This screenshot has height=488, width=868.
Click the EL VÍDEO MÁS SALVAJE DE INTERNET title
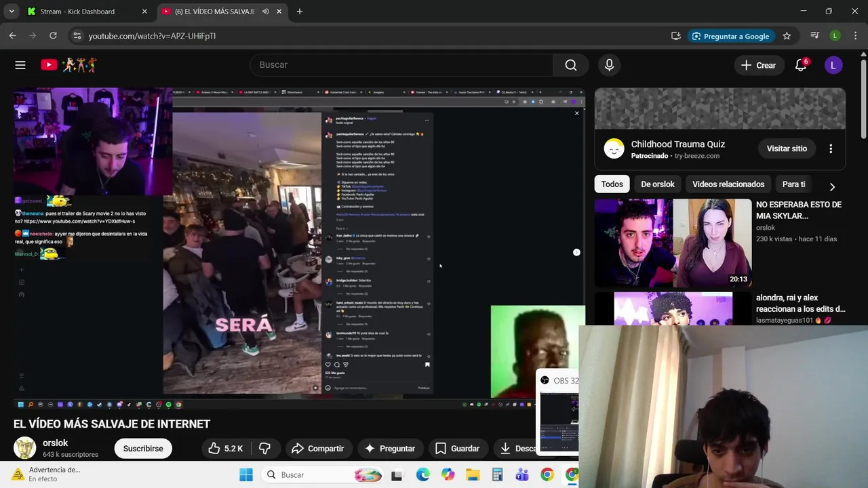112,424
